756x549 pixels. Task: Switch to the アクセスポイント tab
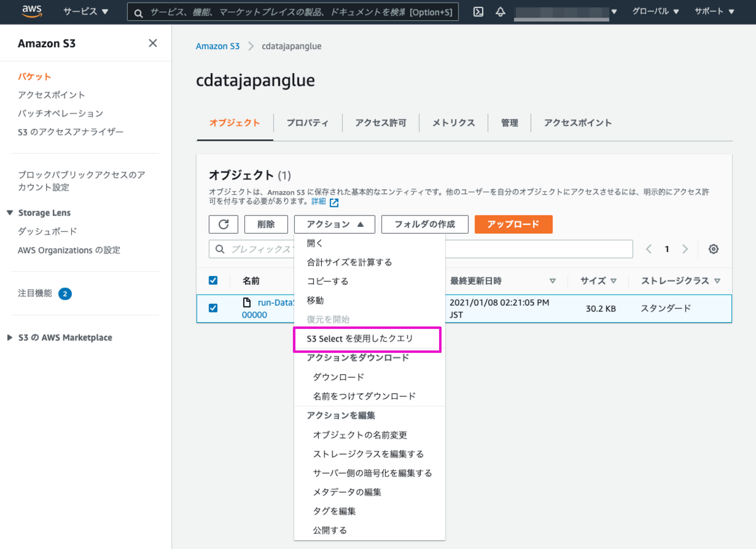coord(578,123)
